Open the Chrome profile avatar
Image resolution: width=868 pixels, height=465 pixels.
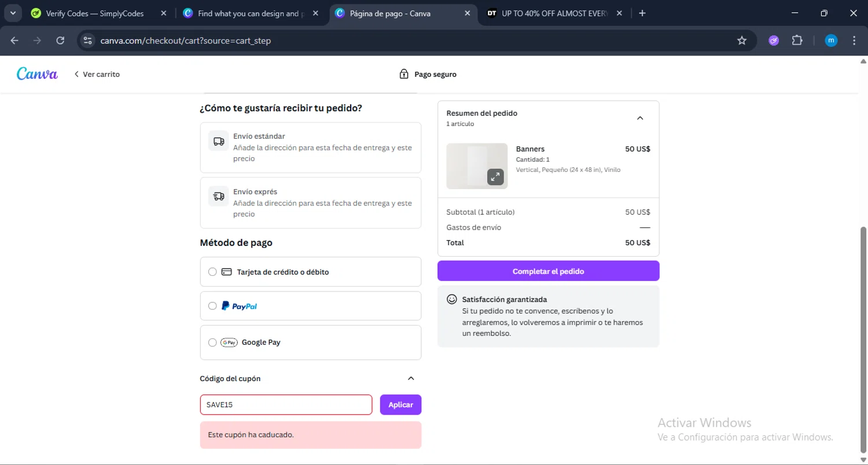point(831,40)
